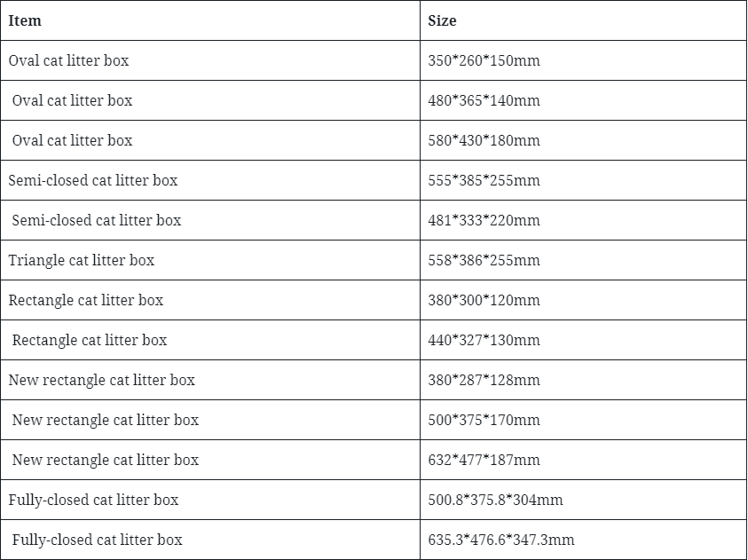Click the 481*333*220mm size cell
The width and height of the screenshot is (748, 560).
[x=484, y=220]
